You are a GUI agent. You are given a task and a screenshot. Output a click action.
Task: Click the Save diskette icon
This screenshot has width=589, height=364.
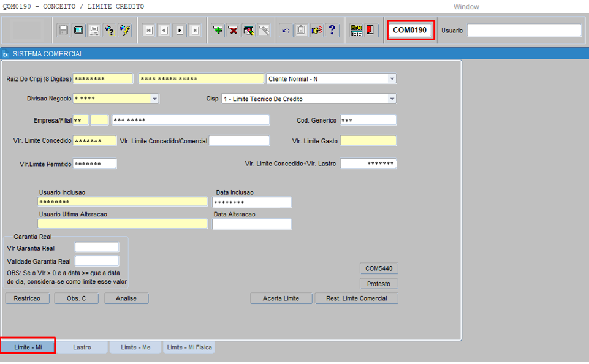(x=63, y=30)
